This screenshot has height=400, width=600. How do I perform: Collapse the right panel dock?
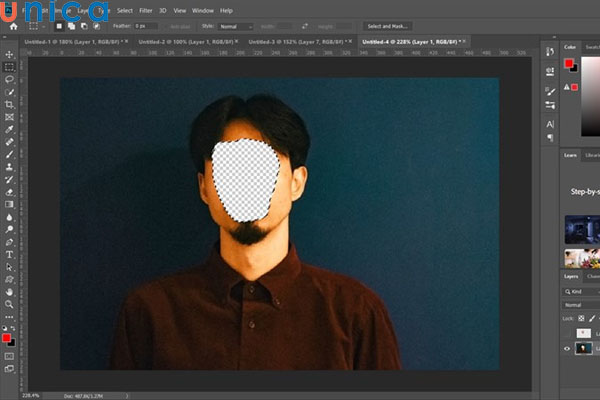pos(554,37)
